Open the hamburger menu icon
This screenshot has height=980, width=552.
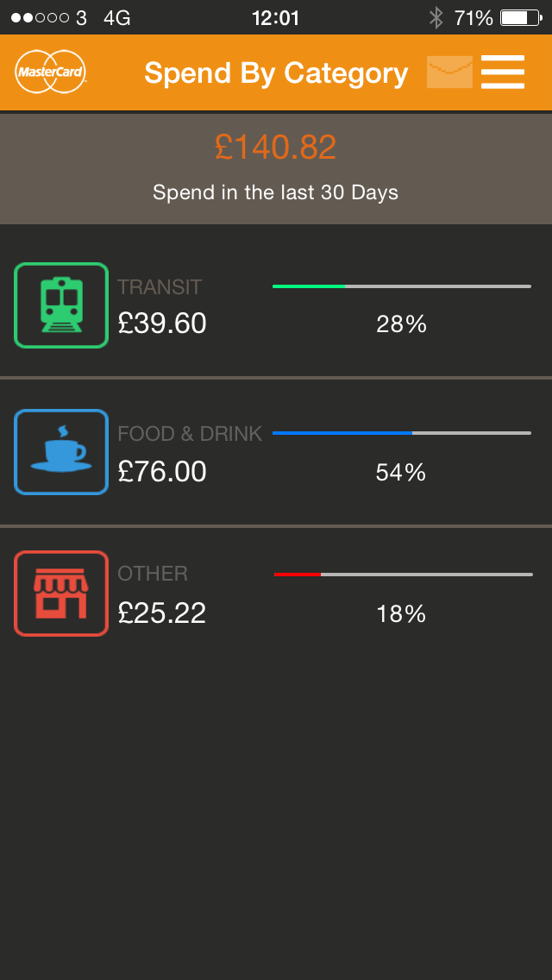point(503,72)
